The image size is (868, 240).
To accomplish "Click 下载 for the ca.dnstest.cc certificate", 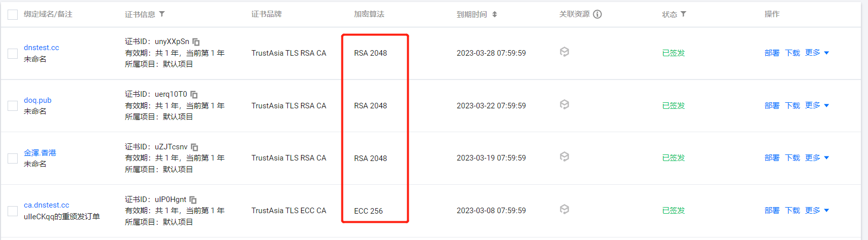I will click(793, 210).
